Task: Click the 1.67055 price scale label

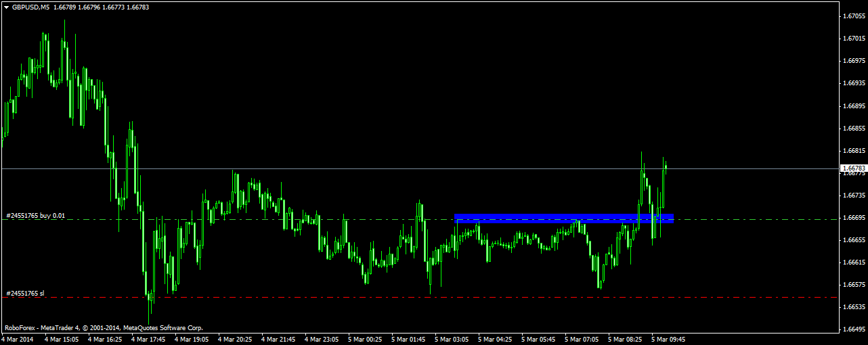Action: click(x=854, y=16)
